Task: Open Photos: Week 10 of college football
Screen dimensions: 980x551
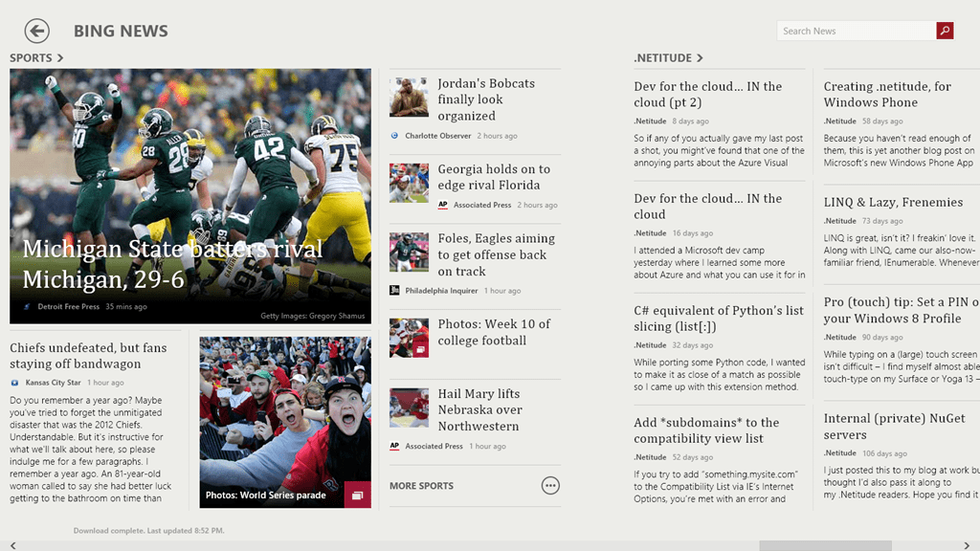Action: (494, 332)
